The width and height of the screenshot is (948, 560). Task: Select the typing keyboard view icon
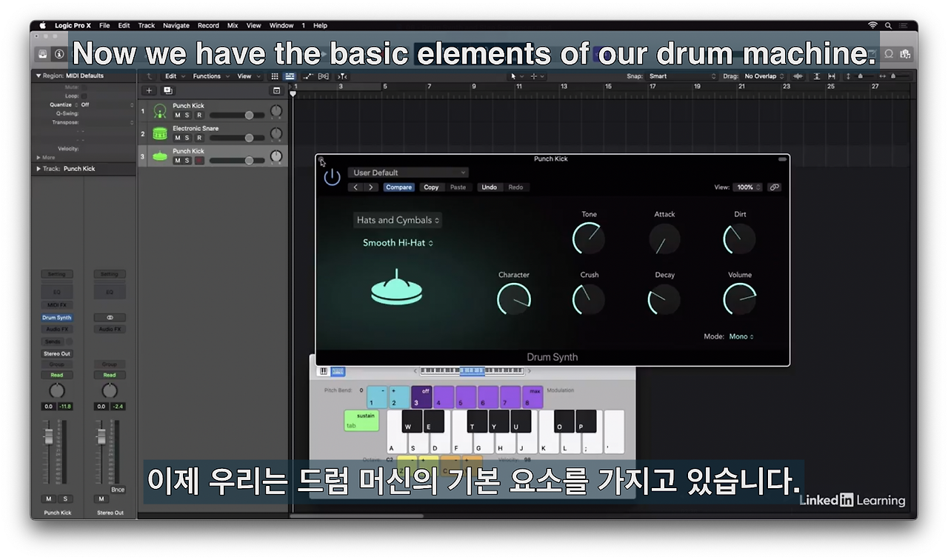tap(338, 371)
